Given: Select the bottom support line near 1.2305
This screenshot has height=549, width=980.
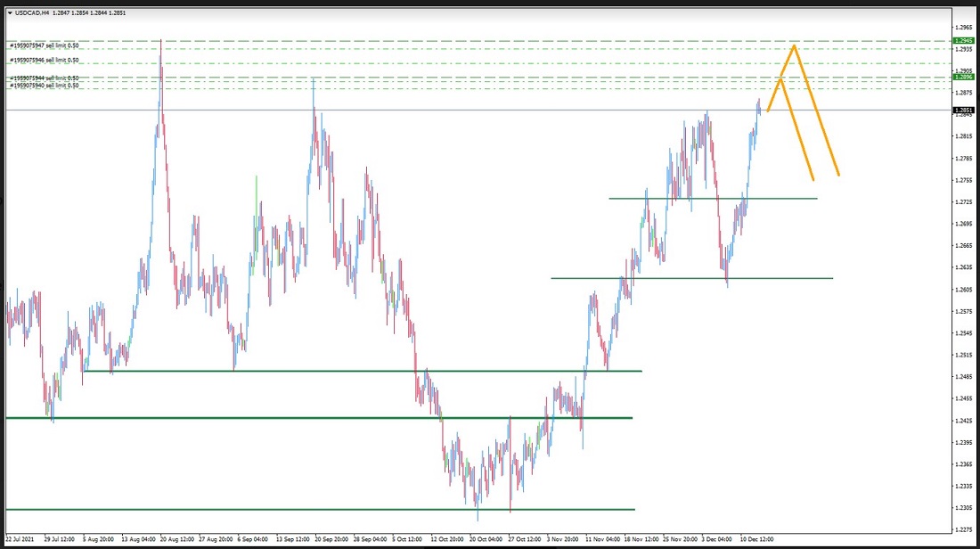Looking at the screenshot, I should (x=319, y=509).
